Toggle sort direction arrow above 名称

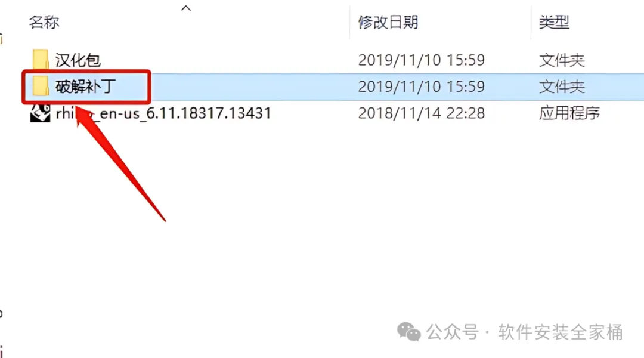tap(186, 8)
